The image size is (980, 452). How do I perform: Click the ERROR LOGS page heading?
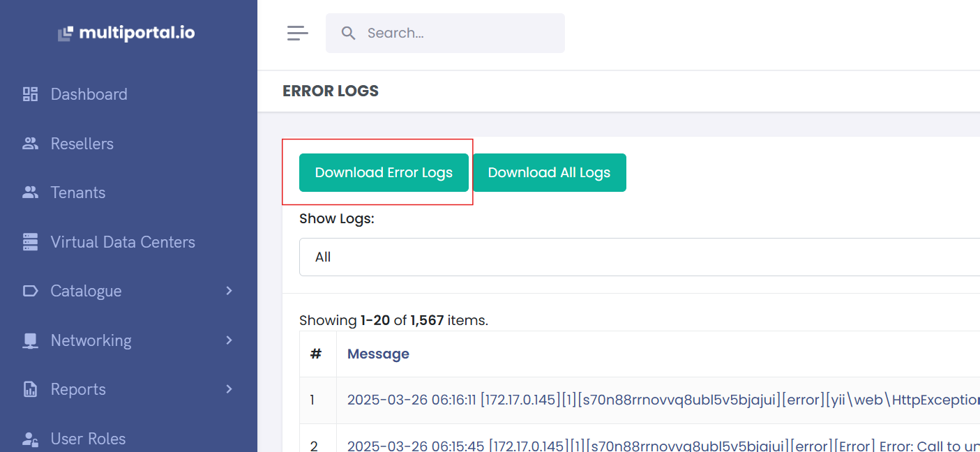[331, 91]
